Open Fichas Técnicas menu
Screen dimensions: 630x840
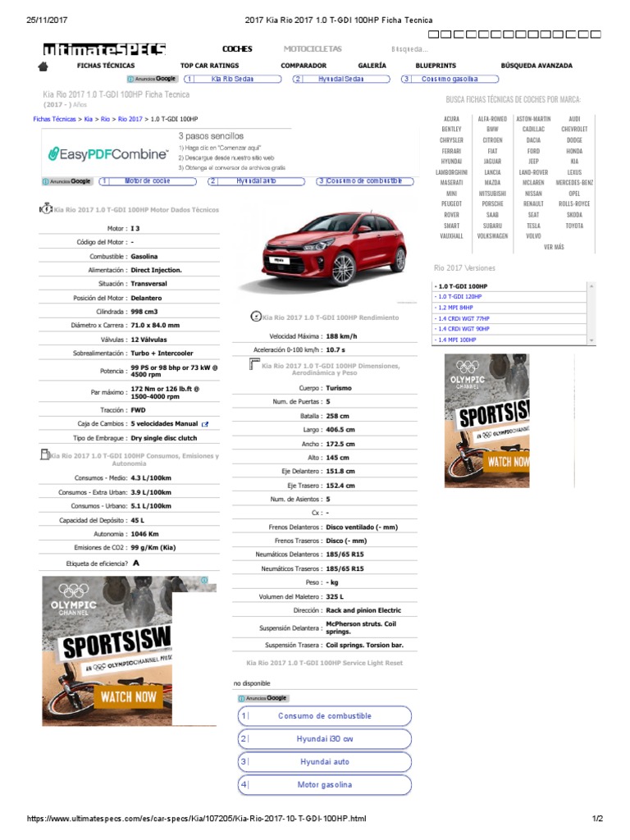(106, 66)
